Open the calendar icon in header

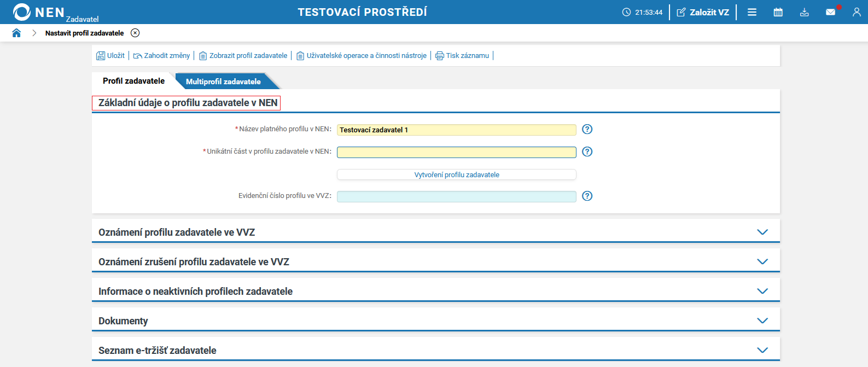tap(778, 12)
